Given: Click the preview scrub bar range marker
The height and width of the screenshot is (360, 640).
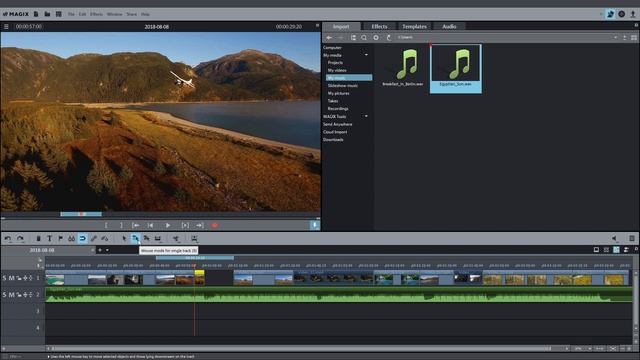Looking at the screenshot, I should tap(81, 214).
